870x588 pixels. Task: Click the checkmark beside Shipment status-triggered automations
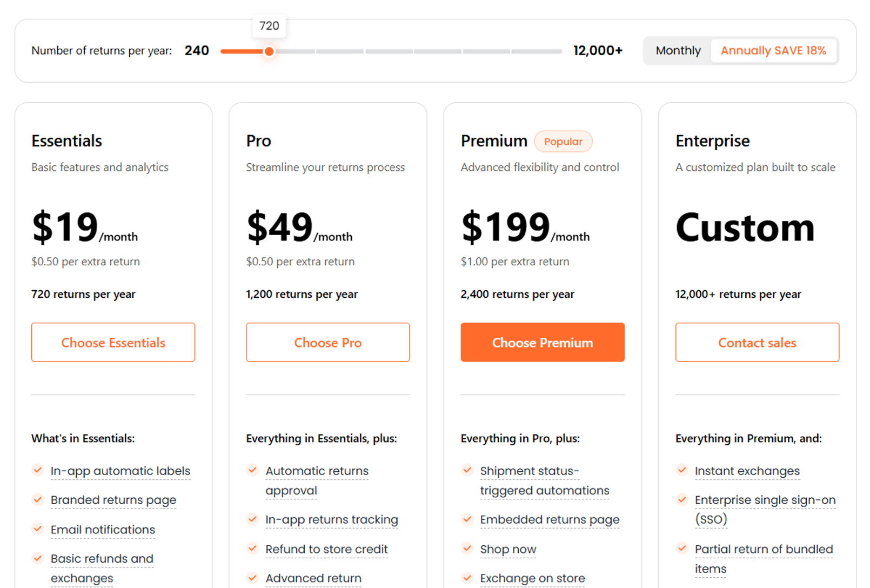click(467, 470)
